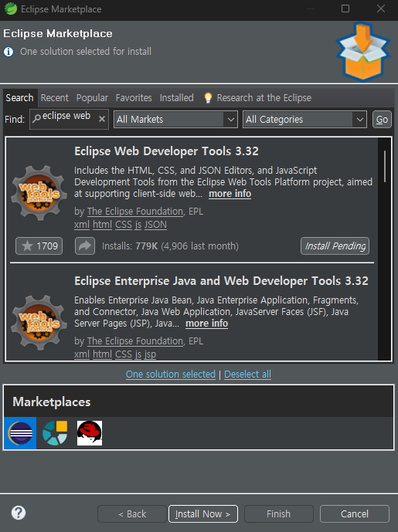Switch to the Recent tab
This screenshot has width=398, height=532.
55,98
